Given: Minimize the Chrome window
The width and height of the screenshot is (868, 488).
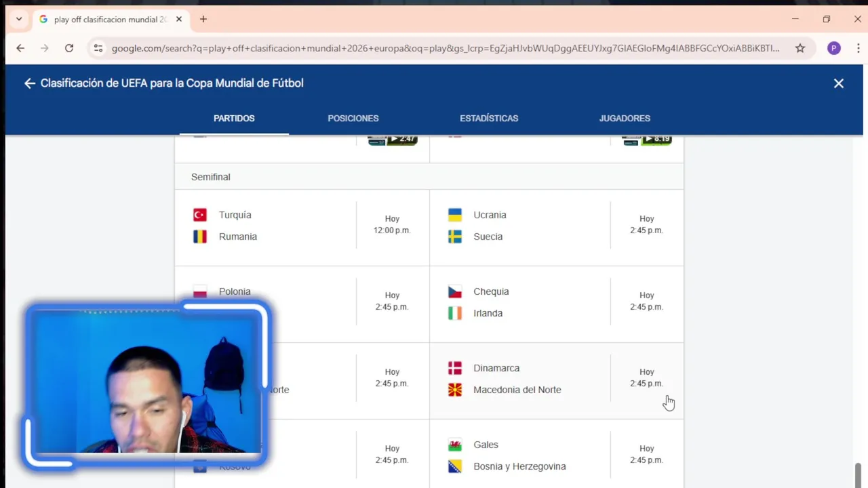Looking at the screenshot, I should pyautogui.click(x=795, y=19).
